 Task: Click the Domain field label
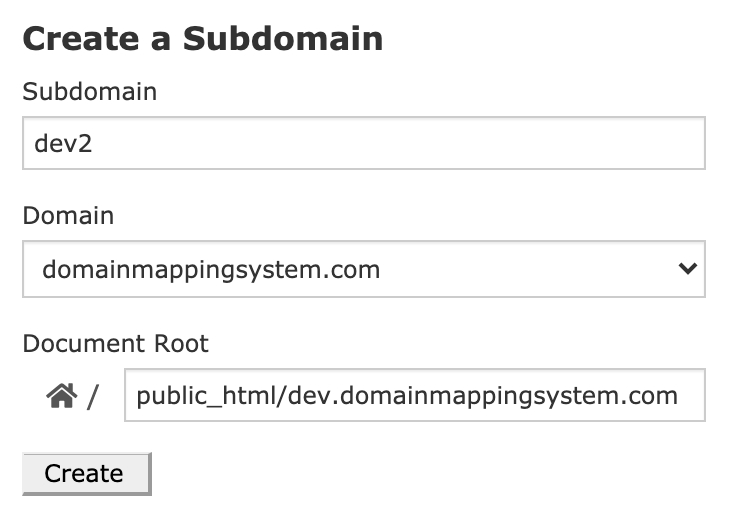coord(68,215)
